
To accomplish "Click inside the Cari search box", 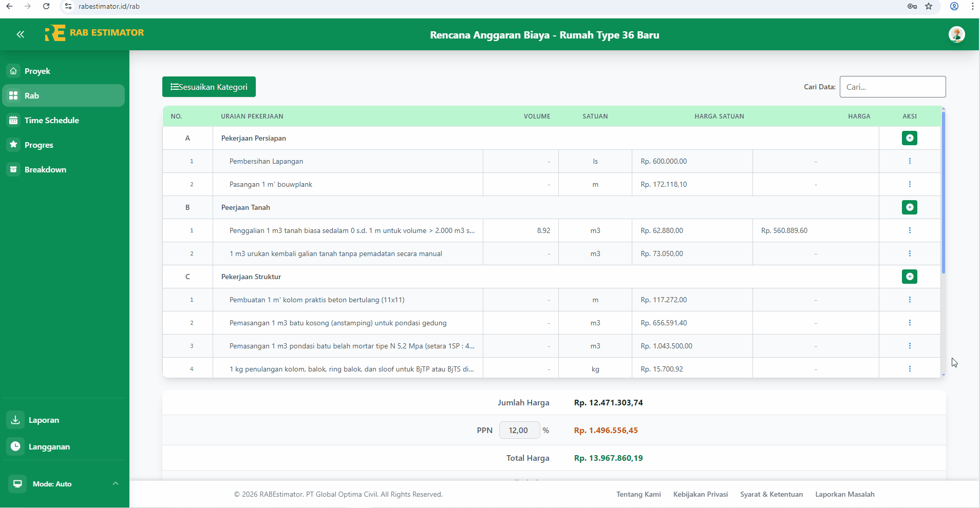I will tap(893, 87).
